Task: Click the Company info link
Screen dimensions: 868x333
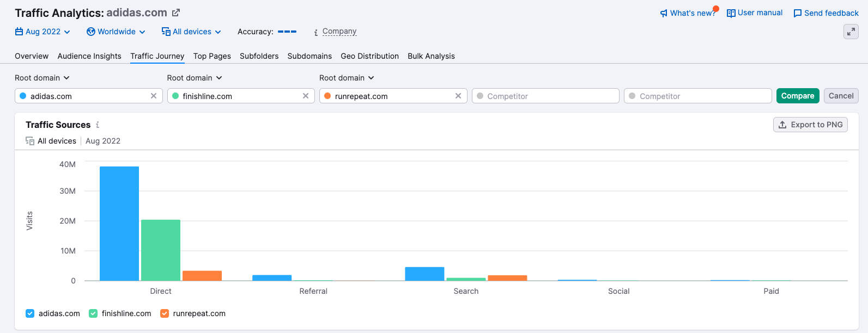Action: click(339, 32)
